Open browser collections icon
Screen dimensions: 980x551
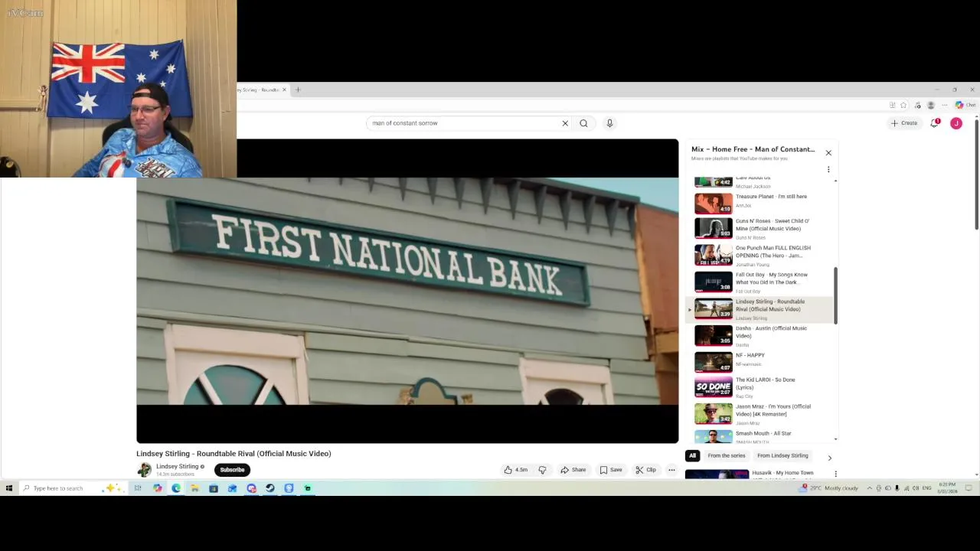(917, 105)
